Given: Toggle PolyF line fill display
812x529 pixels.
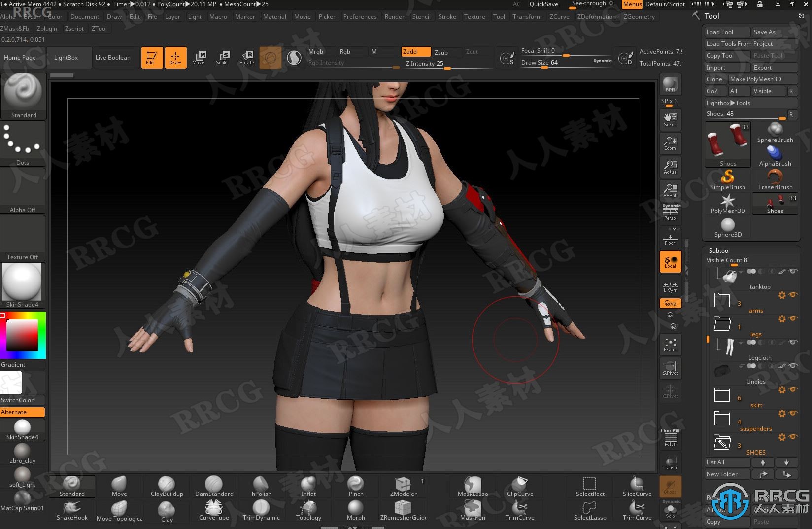Looking at the screenshot, I should click(x=670, y=438).
